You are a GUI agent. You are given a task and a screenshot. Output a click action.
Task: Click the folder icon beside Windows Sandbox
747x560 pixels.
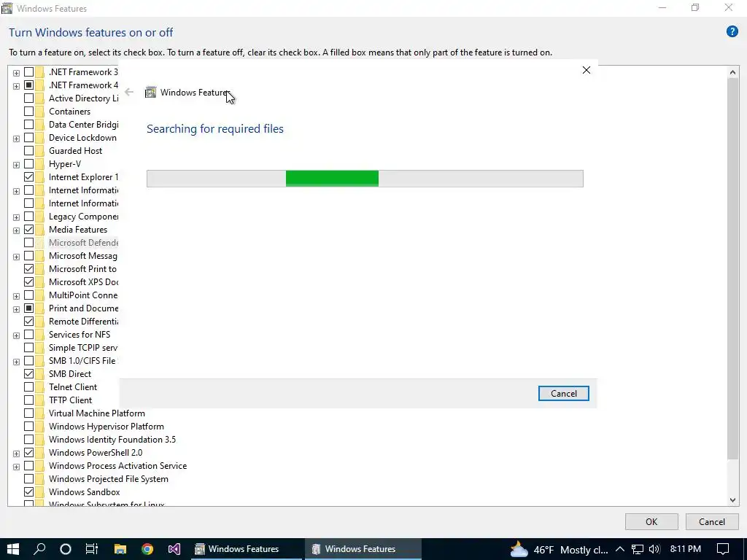click(39, 492)
